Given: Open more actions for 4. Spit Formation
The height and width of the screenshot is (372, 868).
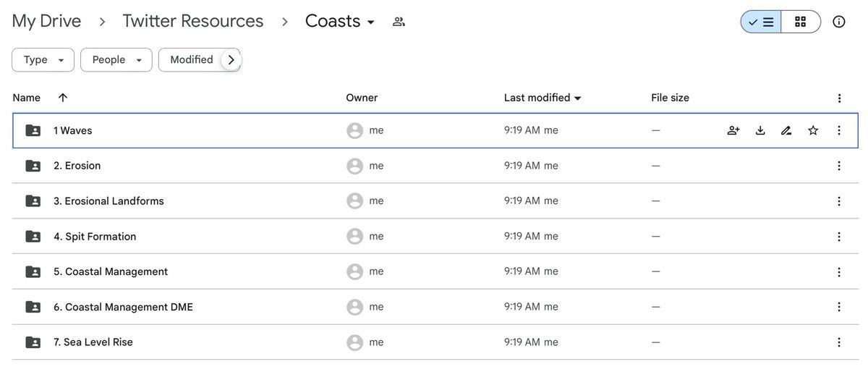Looking at the screenshot, I should [839, 237].
